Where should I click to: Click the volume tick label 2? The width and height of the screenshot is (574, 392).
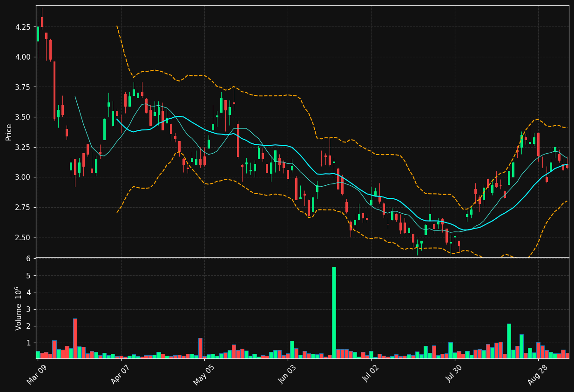pyautogui.click(x=28, y=326)
